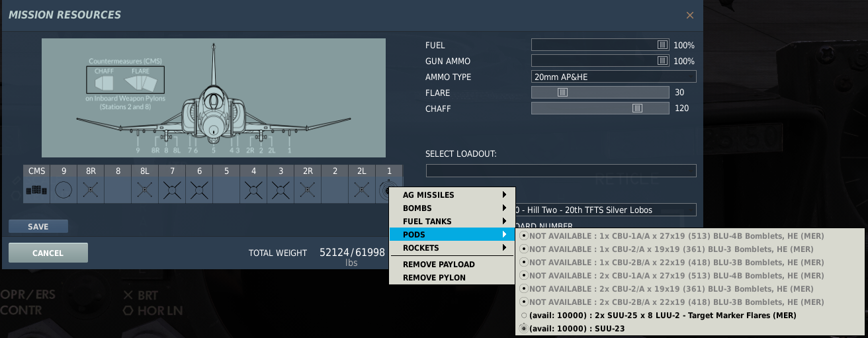Open the station 2L payload cell
Viewport: 868px width, 338px height.
tap(362, 190)
